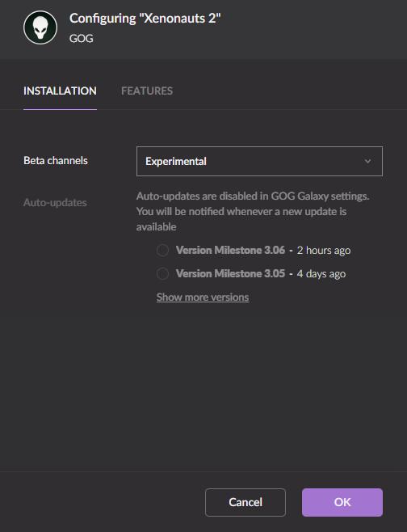This screenshot has width=407, height=532.
Task: Click the Beta channels label
Action: [x=56, y=160]
